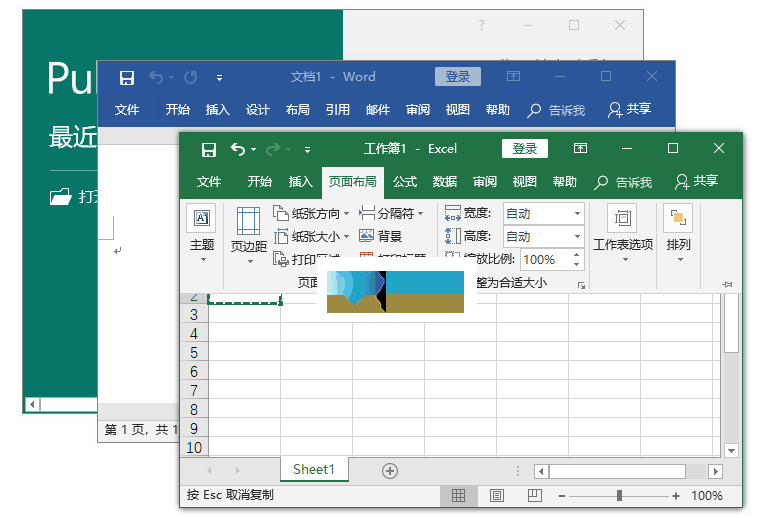Click scale 缩放比例 100% field
The width and height of the screenshot is (778, 518).
click(545, 259)
